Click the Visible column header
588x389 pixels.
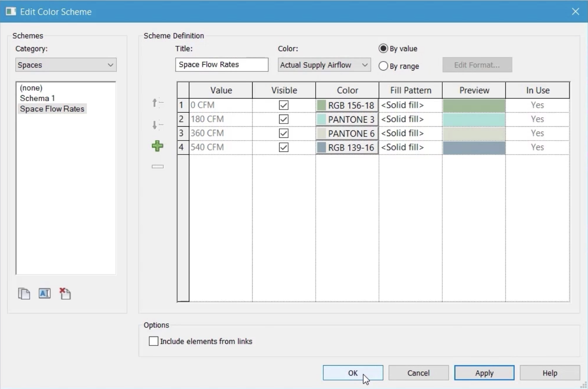click(284, 90)
